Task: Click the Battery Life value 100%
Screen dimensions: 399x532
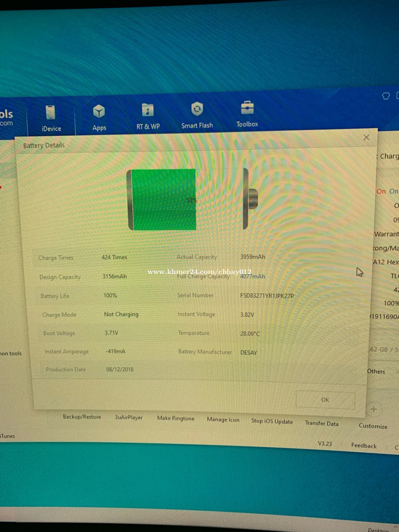Action: tap(110, 295)
